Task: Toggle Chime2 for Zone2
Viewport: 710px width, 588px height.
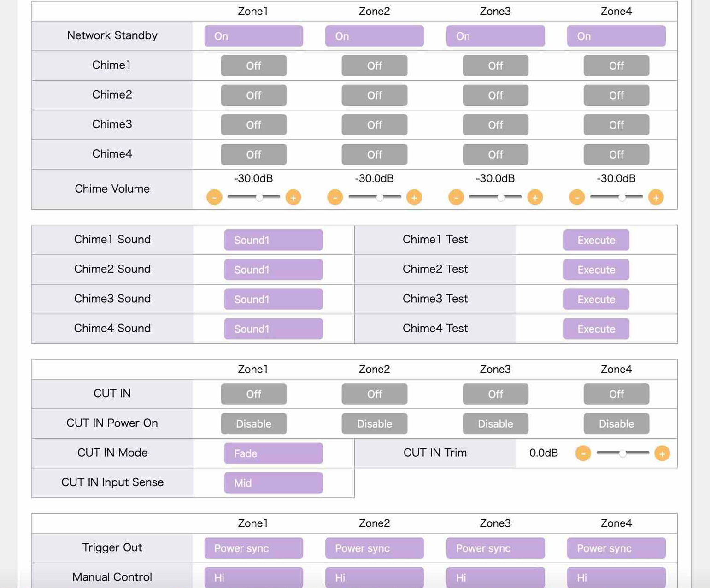Action: coord(375,95)
